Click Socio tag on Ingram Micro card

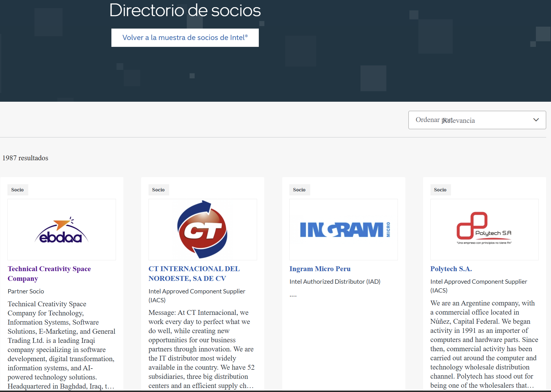coord(299,190)
